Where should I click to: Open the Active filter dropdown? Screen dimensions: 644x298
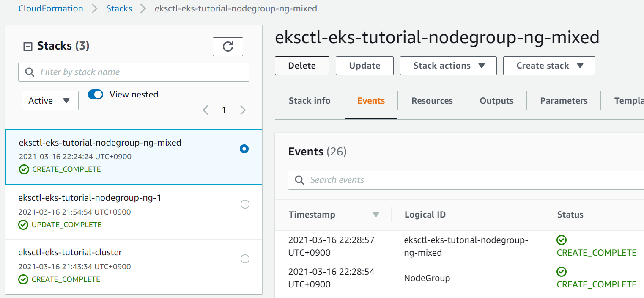tap(50, 101)
